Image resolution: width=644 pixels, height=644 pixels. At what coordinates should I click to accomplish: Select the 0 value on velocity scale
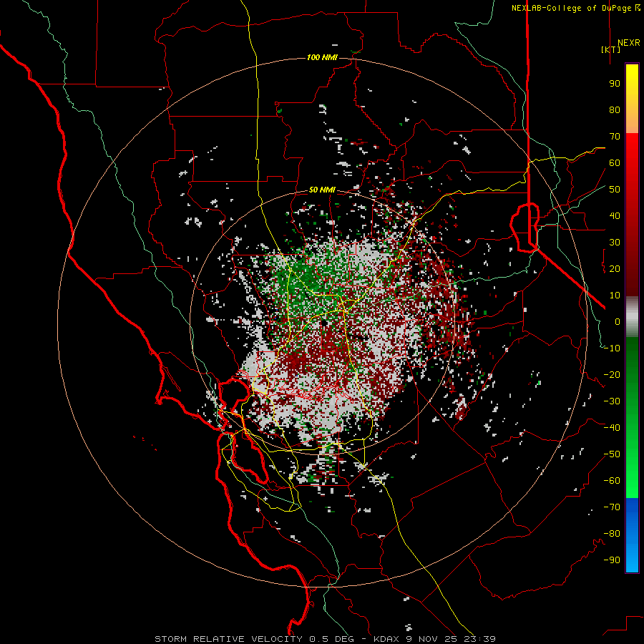[x=618, y=322]
